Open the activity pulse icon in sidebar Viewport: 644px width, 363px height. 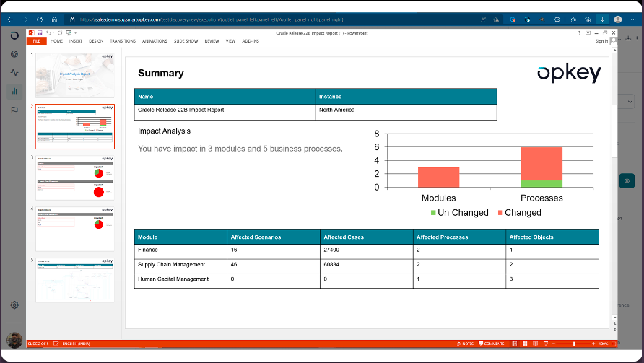[14, 73]
